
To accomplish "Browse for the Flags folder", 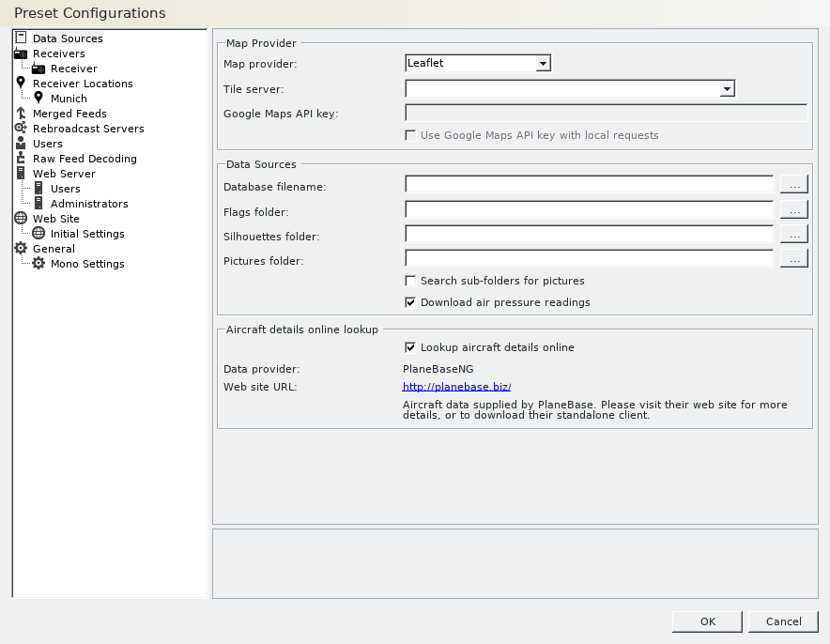I will click(x=794, y=209).
